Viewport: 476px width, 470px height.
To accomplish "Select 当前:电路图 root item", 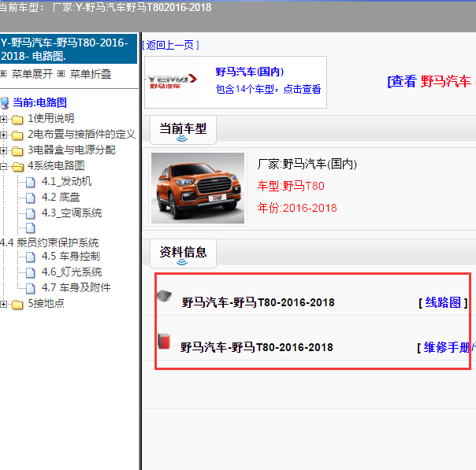I will click(39, 103).
